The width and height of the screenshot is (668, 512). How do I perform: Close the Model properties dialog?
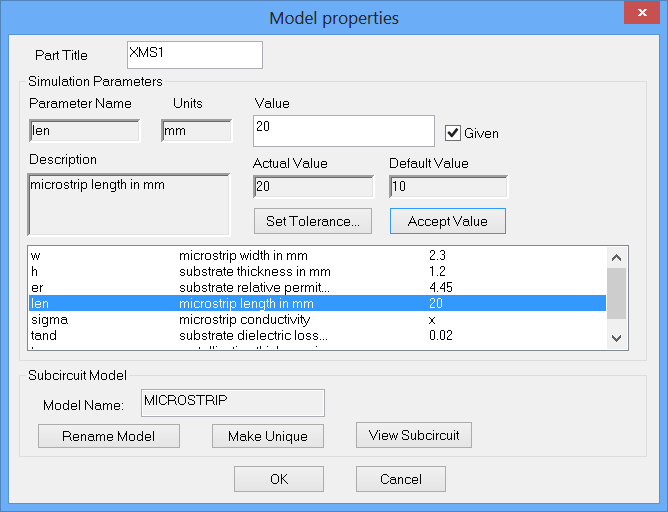(639, 14)
